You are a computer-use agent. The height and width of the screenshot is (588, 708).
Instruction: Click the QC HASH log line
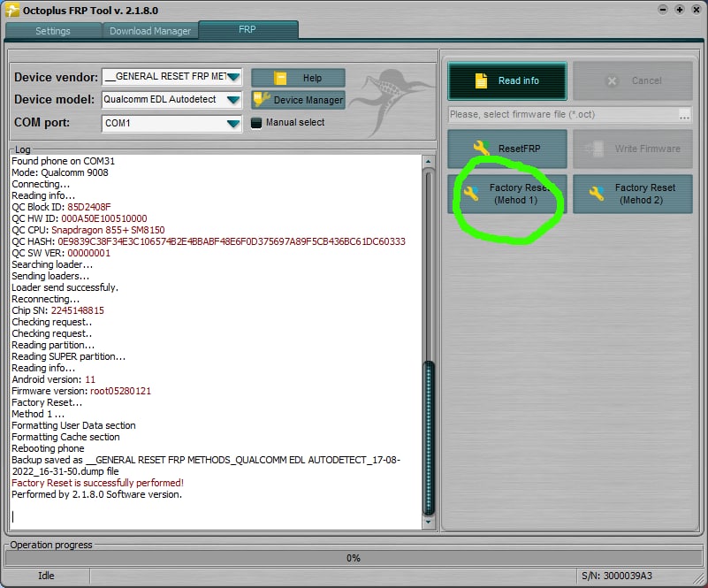pos(209,241)
